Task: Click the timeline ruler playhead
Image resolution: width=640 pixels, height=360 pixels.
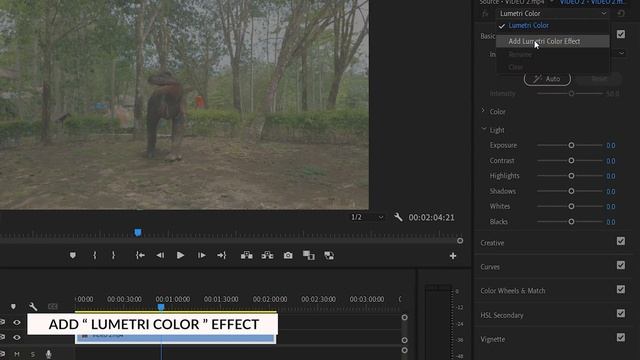Action: click(x=161, y=307)
